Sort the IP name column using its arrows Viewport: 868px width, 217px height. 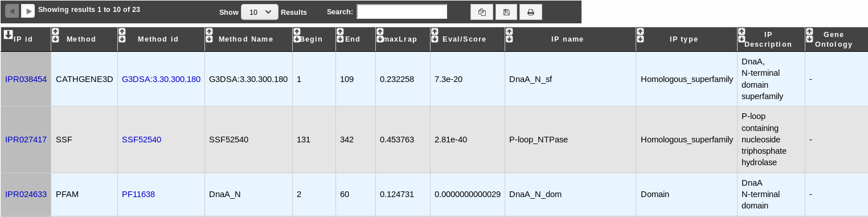[509, 35]
